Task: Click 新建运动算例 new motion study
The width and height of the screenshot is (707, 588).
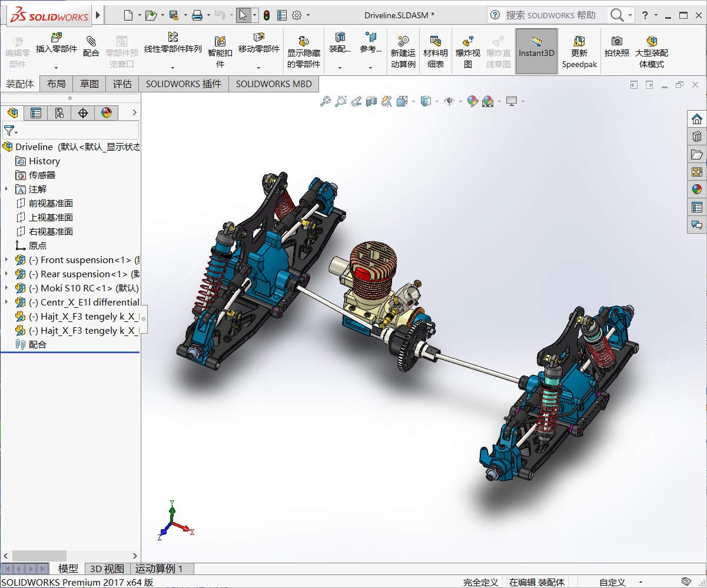Action: (403, 51)
